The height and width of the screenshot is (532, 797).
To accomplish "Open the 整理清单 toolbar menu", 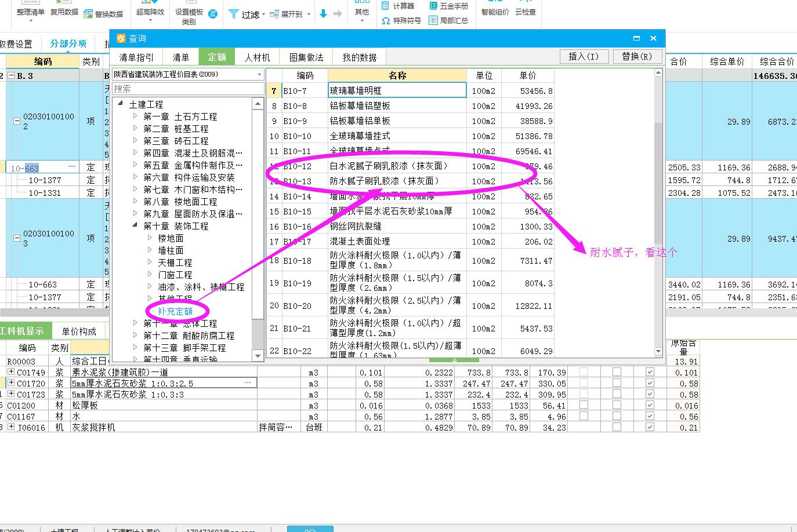I will coord(30,12).
